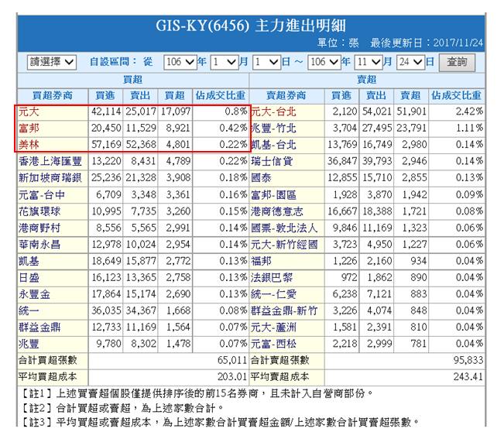Open broker link 富邦-園區
The height and width of the screenshot is (439, 504).
273,195
